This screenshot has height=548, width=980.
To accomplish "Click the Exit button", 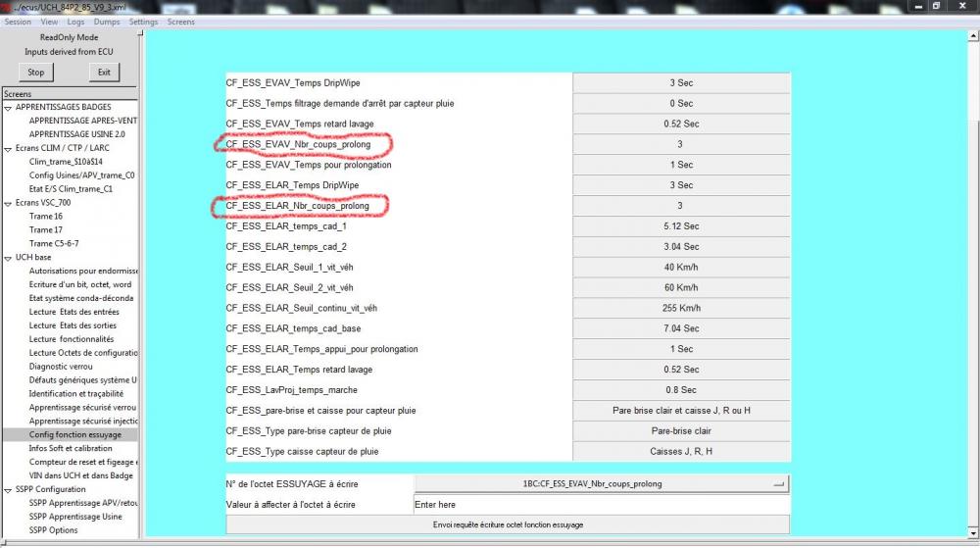I will 104,73.
